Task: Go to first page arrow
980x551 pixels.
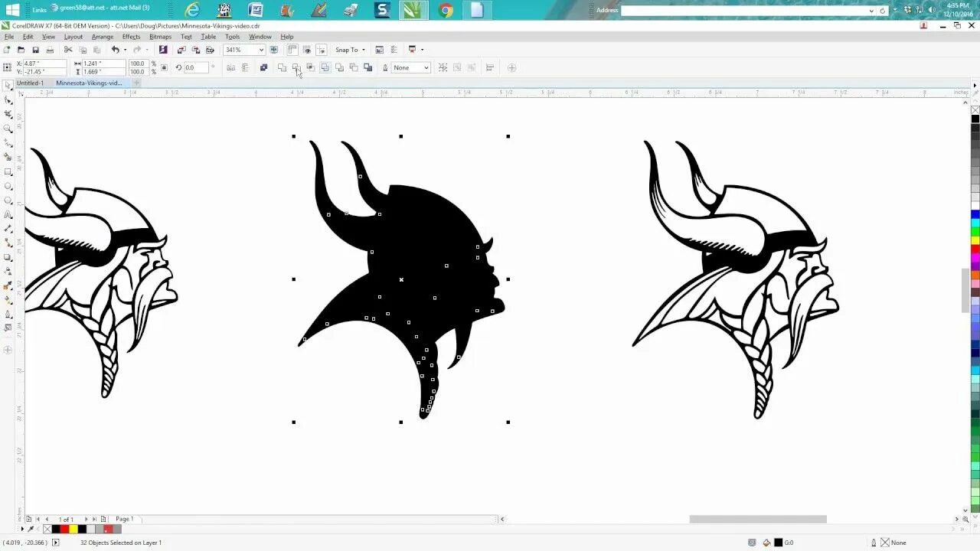Action: click(37, 519)
